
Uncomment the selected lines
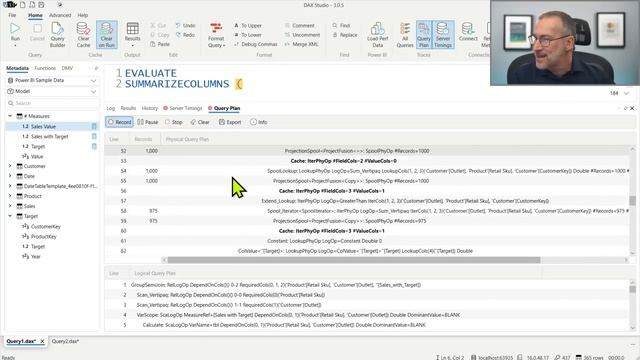point(302,35)
